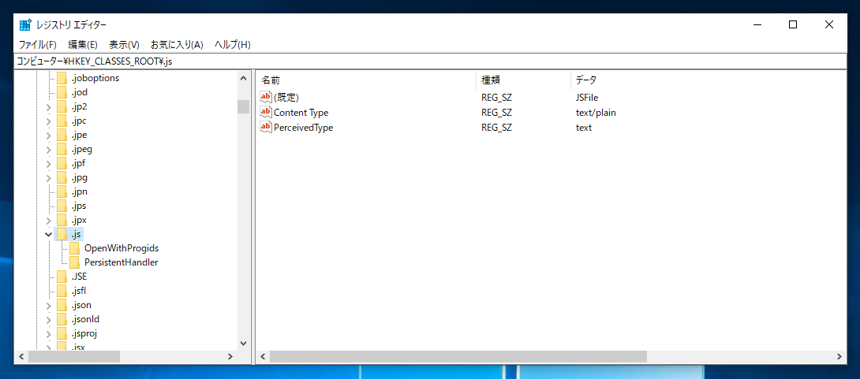Click the Registry Editor app icon in title bar
This screenshot has width=860, height=379.
coord(25,25)
